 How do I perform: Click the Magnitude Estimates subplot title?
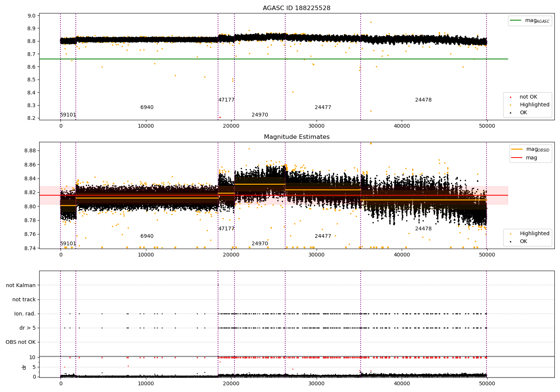(296, 137)
